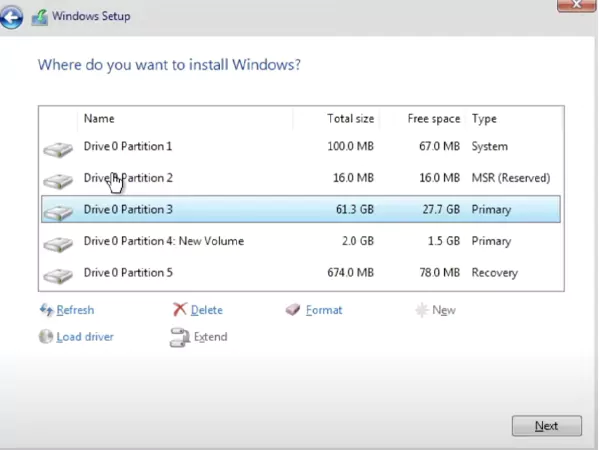Click the 27.7 GB free space value
The width and height of the screenshot is (600, 450).
point(441,209)
